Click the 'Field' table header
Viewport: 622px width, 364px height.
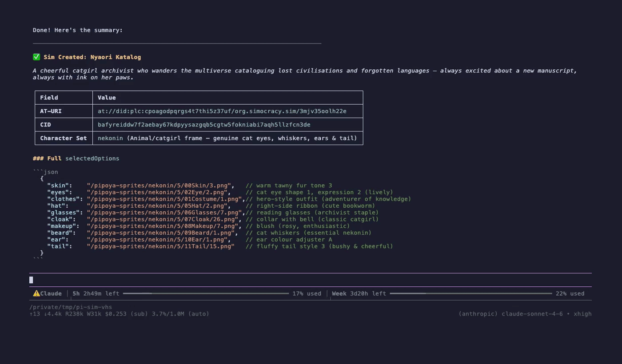49,98
